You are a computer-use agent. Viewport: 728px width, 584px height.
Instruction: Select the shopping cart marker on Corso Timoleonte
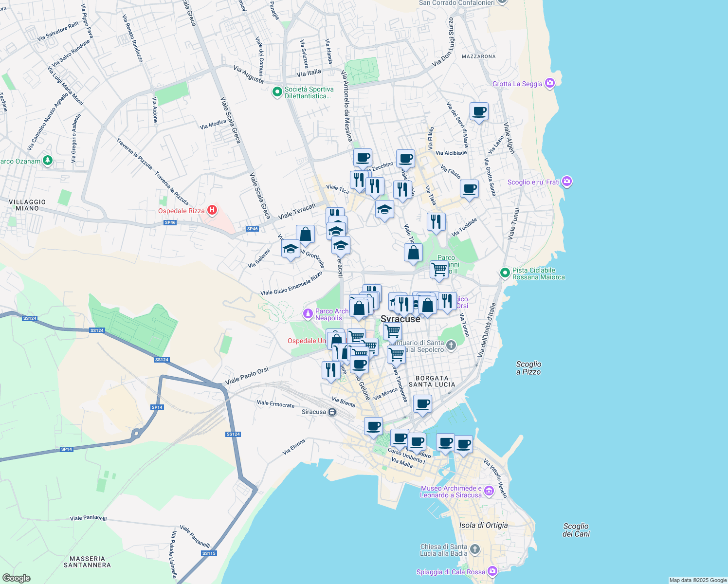tap(396, 356)
